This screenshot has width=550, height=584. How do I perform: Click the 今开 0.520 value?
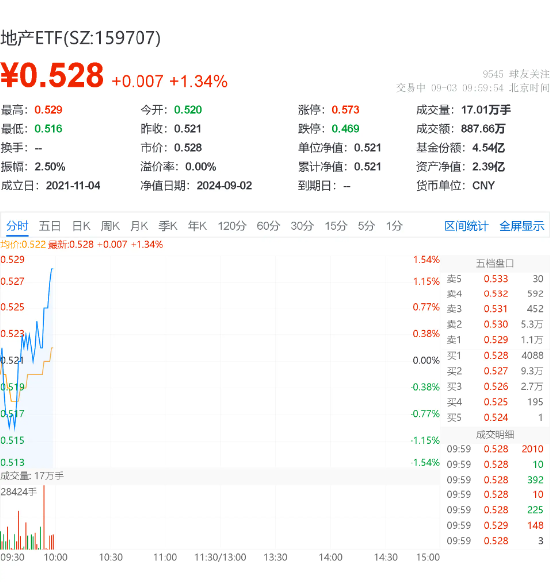click(x=188, y=110)
